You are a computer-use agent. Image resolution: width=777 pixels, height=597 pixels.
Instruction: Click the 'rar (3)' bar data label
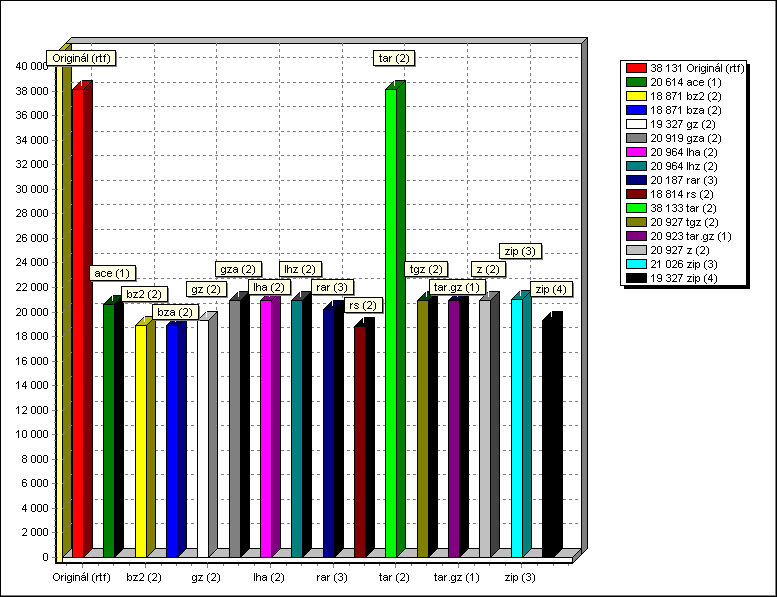coord(332,287)
